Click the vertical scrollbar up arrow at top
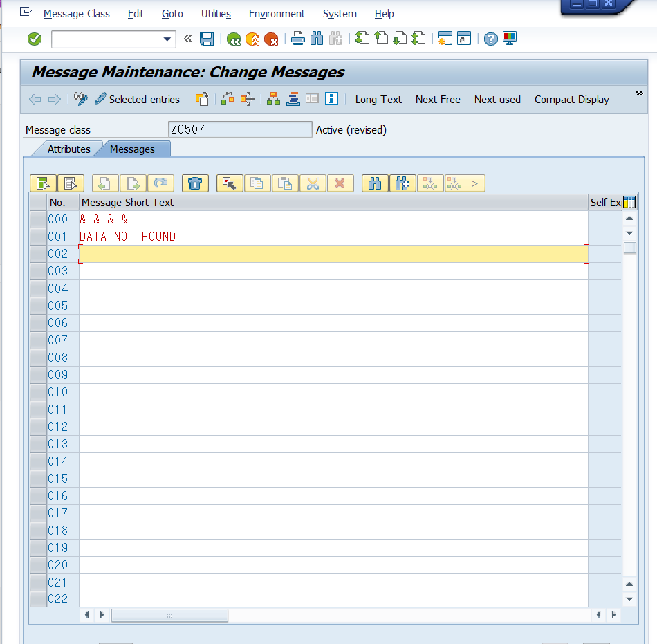 click(x=629, y=219)
